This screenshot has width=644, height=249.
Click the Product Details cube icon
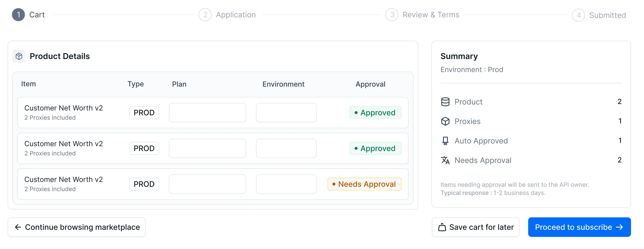19,56
